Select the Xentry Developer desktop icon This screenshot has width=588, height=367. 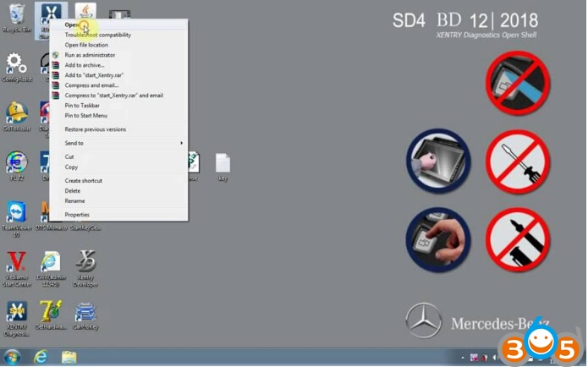tap(85, 269)
